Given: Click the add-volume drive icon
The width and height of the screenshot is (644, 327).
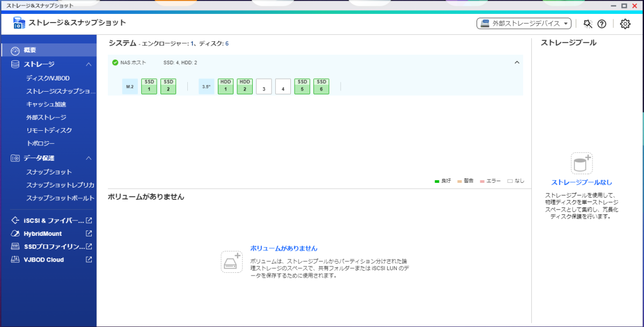Looking at the screenshot, I should pos(232,262).
